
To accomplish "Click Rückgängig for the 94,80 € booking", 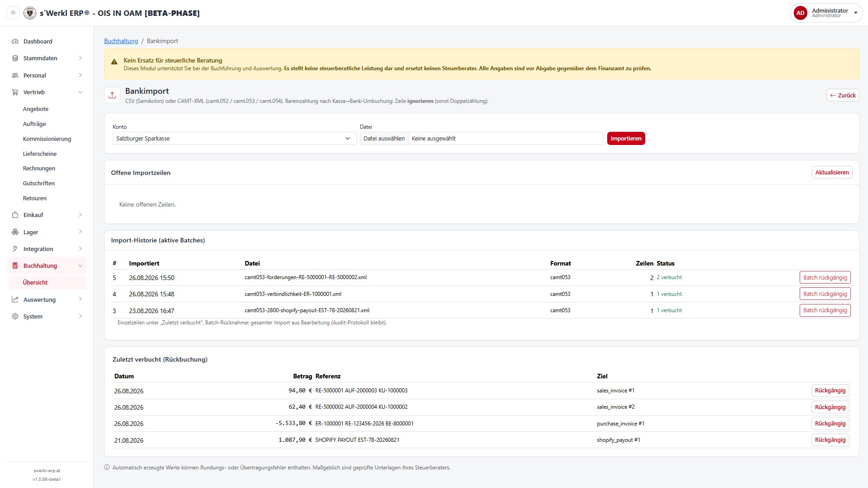I will [830, 391].
